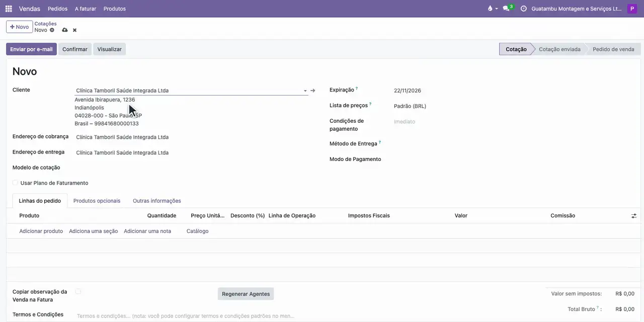Image resolution: width=644 pixels, height=322 pixels.
Task: Create a new record with the Novo button
Action: (19, 27)
